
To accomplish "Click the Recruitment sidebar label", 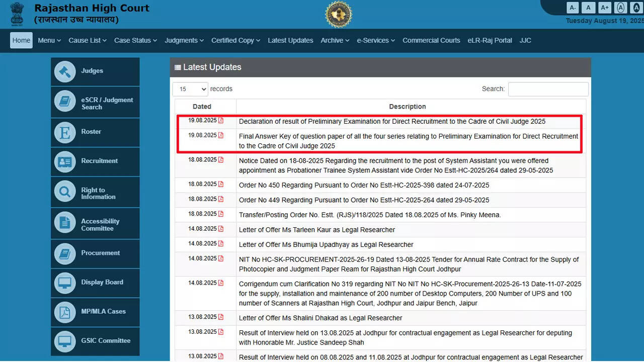I will coord(100,161).
